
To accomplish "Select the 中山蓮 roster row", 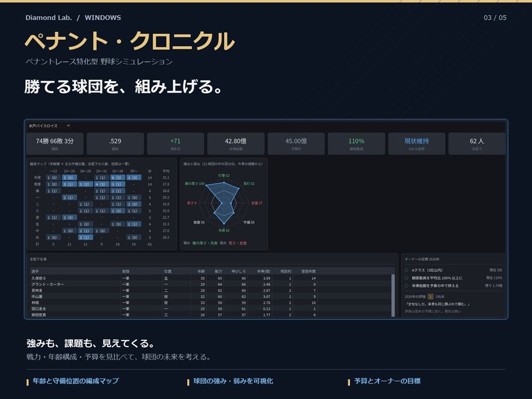I will (210, 297).
